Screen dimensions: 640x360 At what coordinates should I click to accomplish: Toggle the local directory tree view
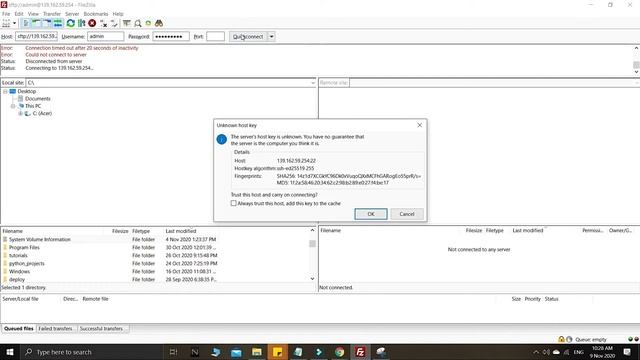[36, 23]
